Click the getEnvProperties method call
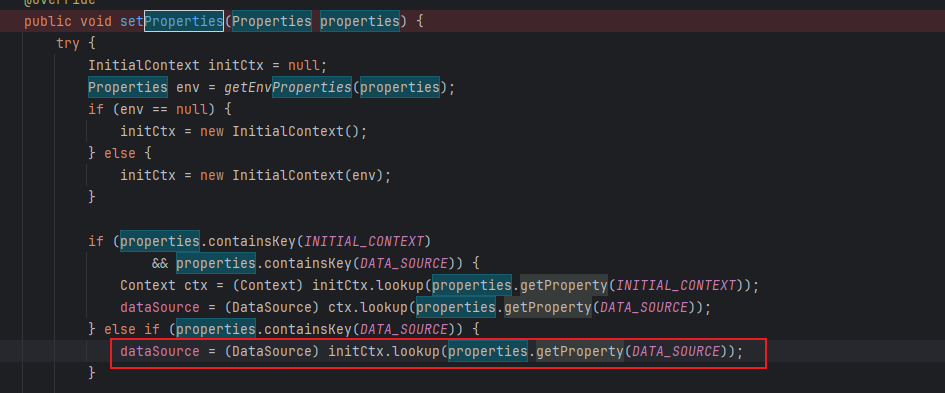945x393 pixels. 288,87
